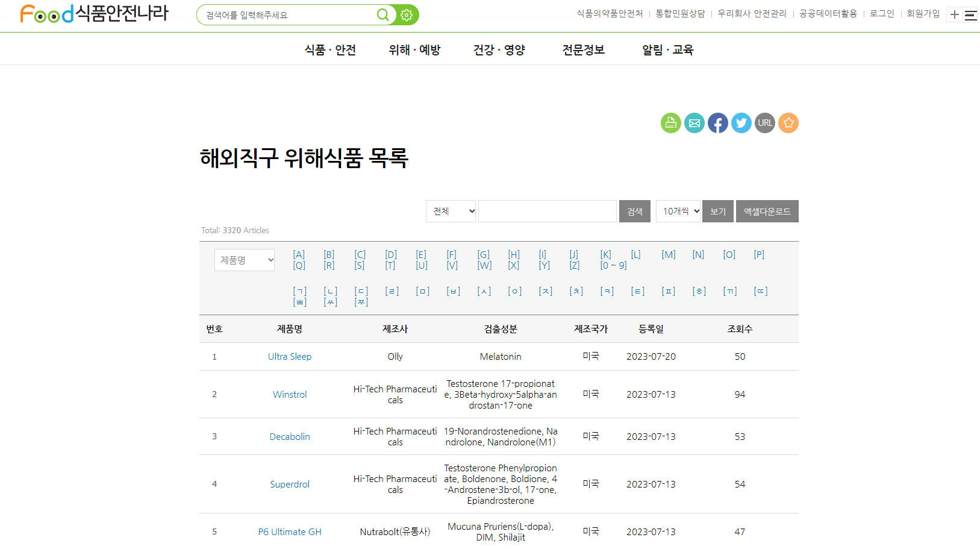Filter by Korean consonant [ㄱ]

click(x=299, y=291)
